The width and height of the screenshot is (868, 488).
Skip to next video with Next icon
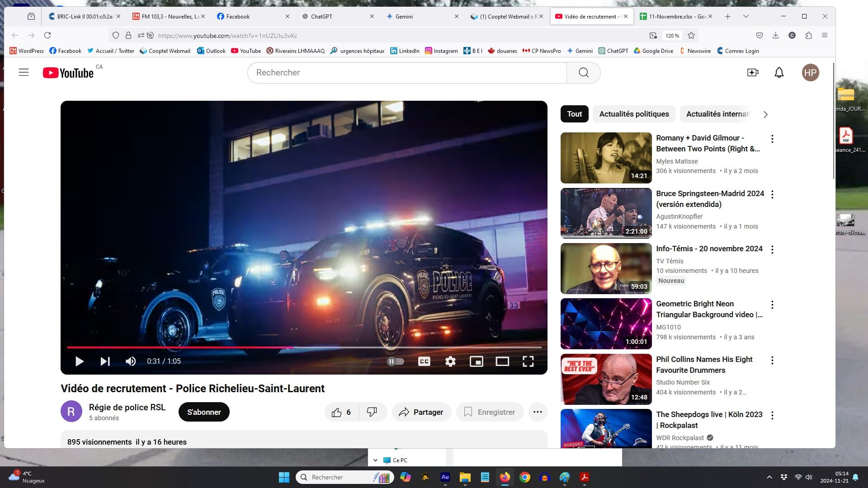tap(105, 361)
